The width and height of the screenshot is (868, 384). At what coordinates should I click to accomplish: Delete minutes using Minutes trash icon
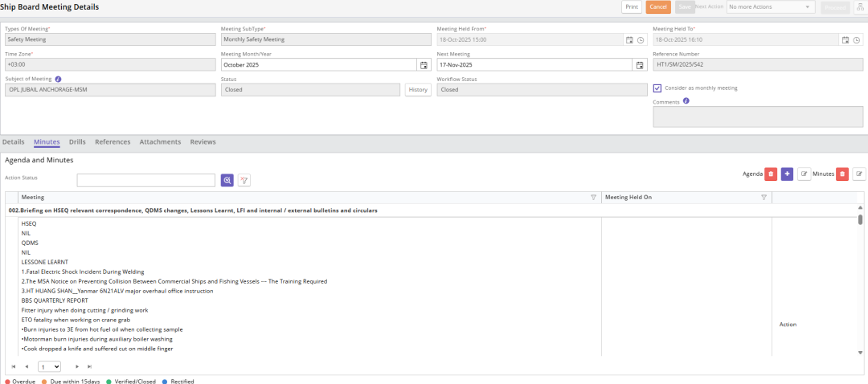click(x=842, y=174)
